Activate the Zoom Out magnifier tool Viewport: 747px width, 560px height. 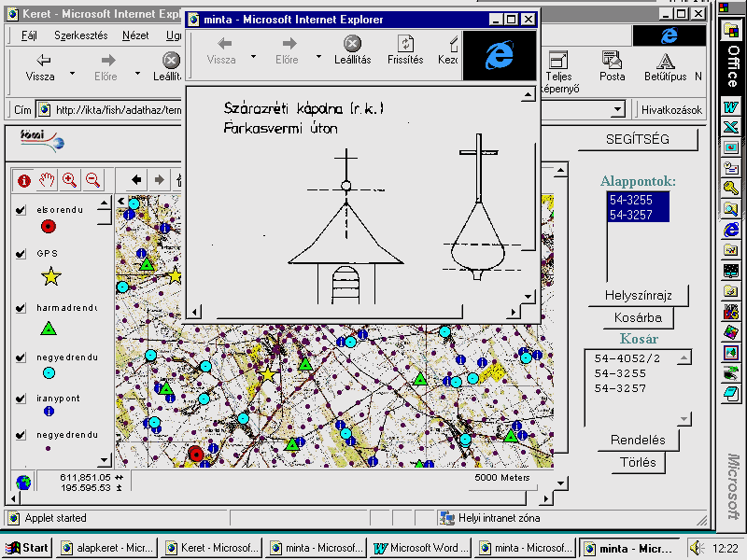pos(92,180)
